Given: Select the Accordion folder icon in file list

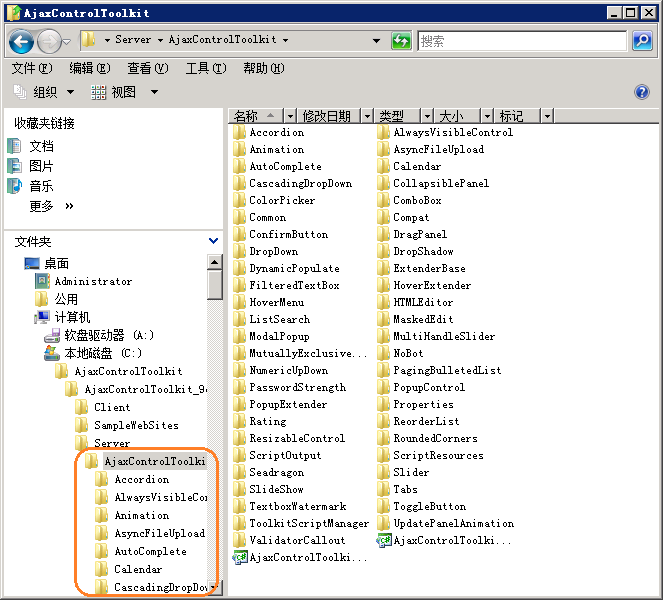Looking at the screenshot, I should 239,132.
